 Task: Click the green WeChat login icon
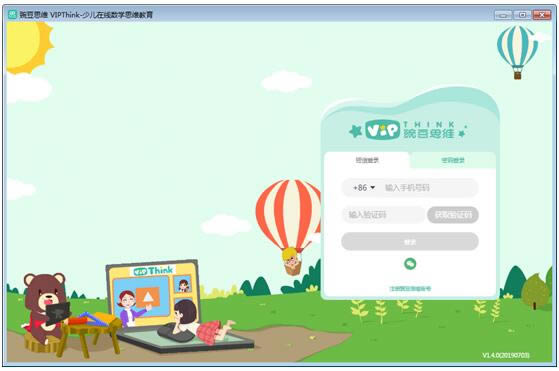pos(410,264)
